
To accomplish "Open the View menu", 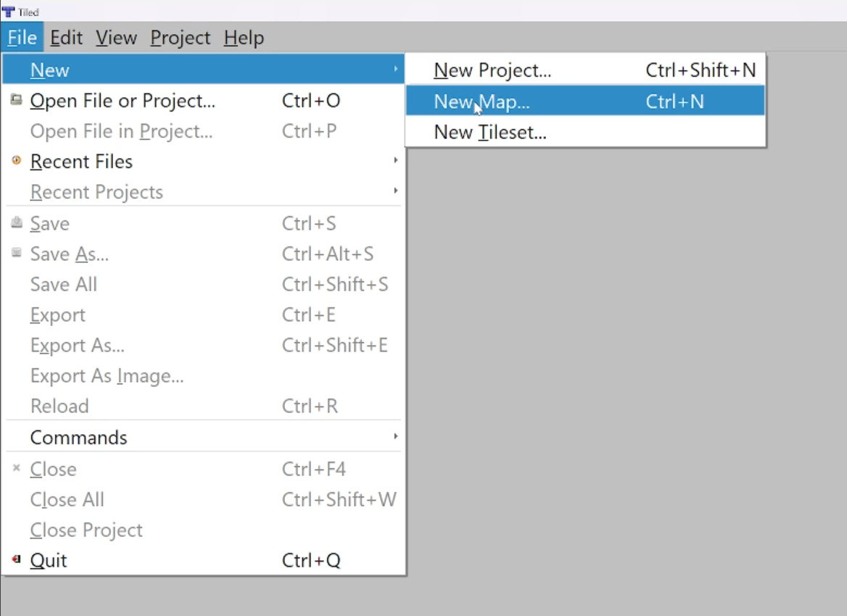I will coord(116,38).
